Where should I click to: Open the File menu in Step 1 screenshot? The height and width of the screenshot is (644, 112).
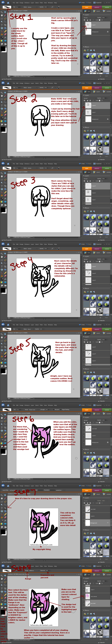14,3
